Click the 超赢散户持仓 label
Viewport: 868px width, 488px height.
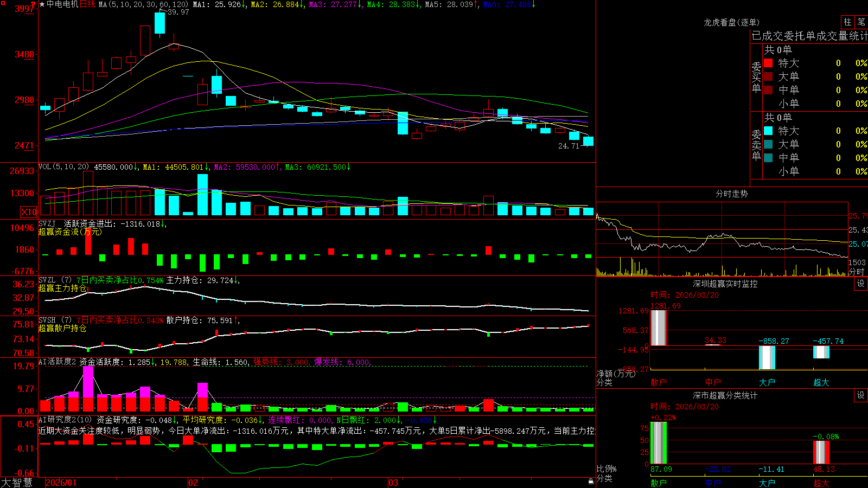(x=62, y=329)
